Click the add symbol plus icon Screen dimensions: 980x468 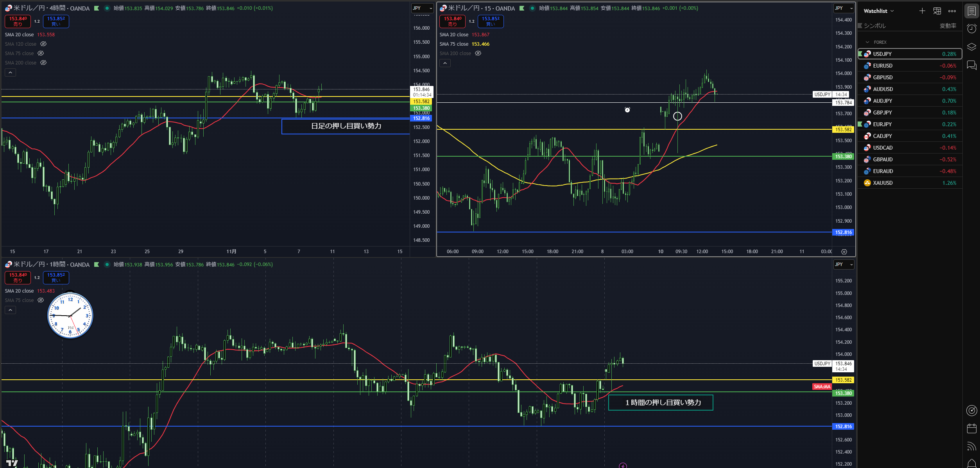coord(922,11)
